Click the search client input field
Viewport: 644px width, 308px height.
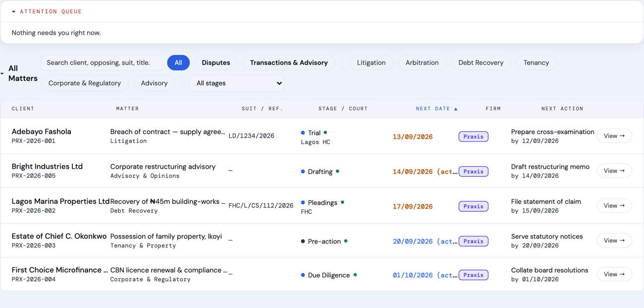point(102,62)
